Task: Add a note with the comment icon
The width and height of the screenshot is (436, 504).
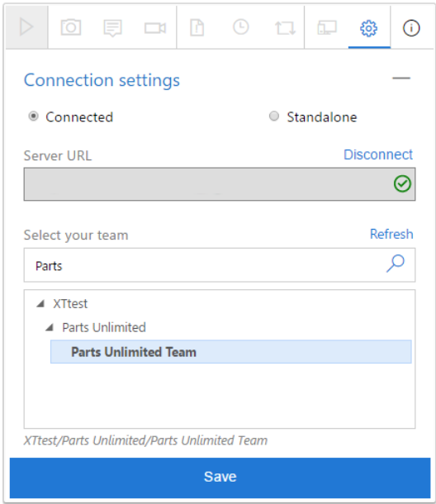Action: point(112,27)
